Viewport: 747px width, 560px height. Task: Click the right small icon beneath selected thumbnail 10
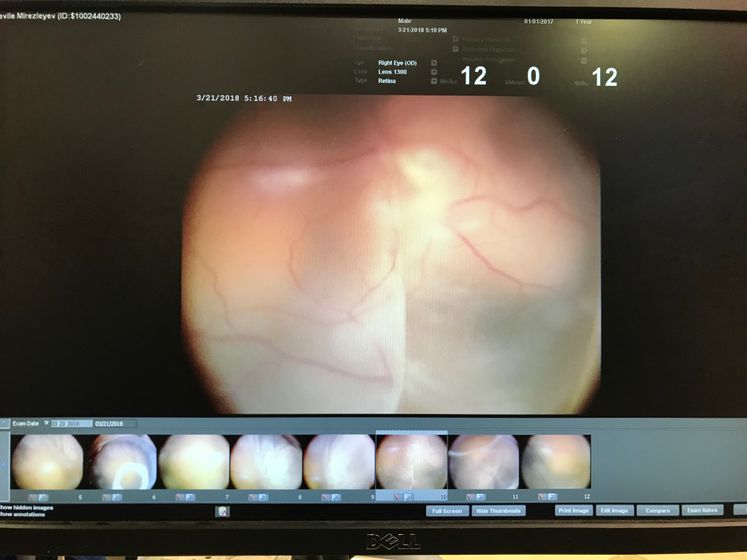coord(408,497)
